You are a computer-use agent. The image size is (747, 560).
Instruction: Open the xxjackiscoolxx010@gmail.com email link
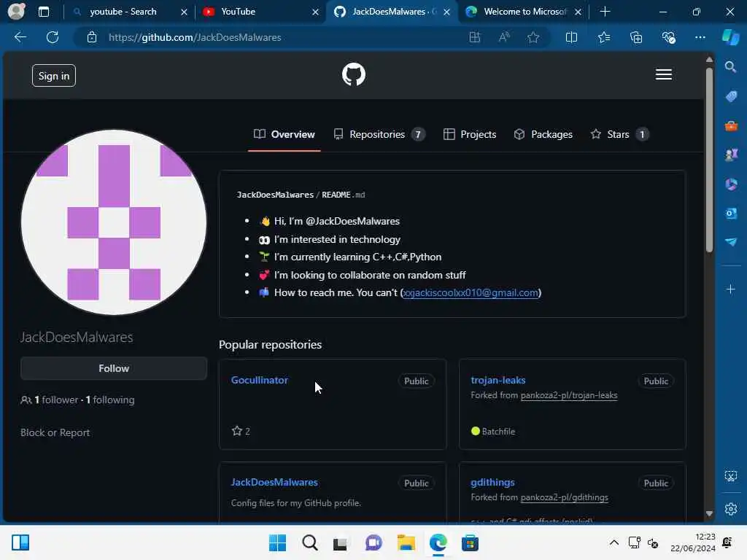click(x=471, y=292)
